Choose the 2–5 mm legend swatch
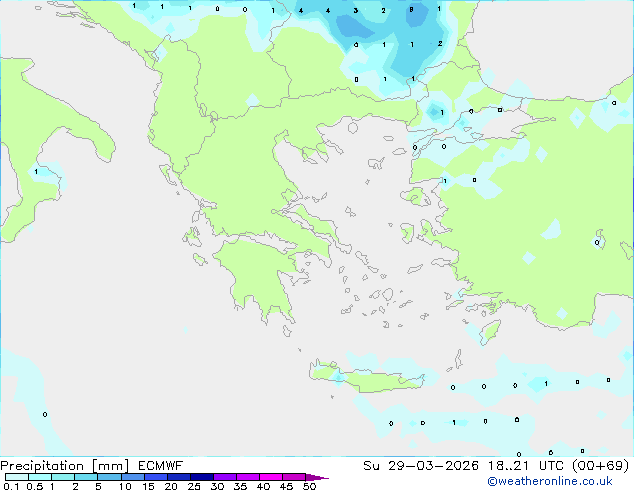The image size is (634, 490). point(86,477)
